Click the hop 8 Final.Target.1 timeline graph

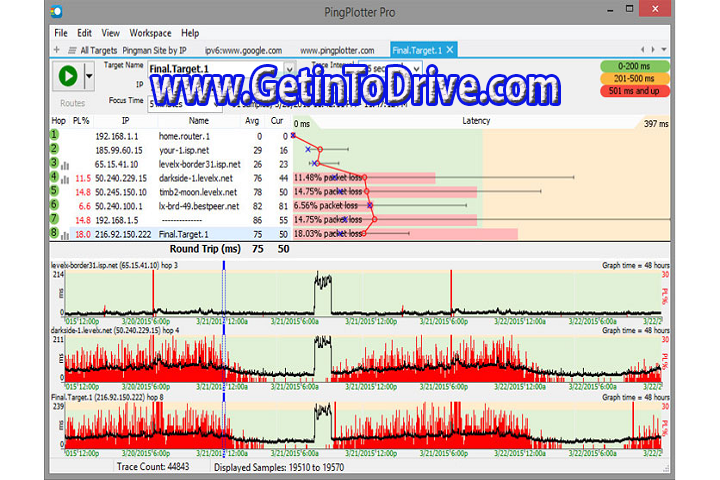click(x=363, y=425)
